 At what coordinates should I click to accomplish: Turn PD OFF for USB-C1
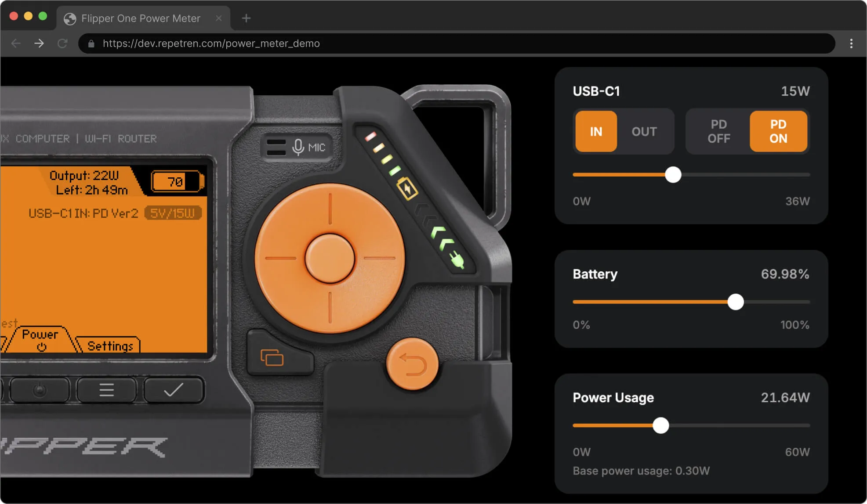tap(718, 131)
